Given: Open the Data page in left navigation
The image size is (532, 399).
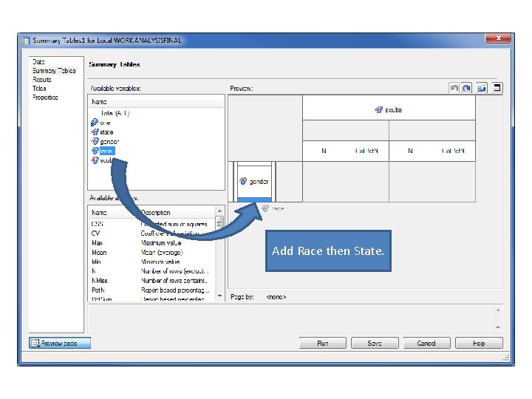Looking at the screenshot, I should pos(38,62).
